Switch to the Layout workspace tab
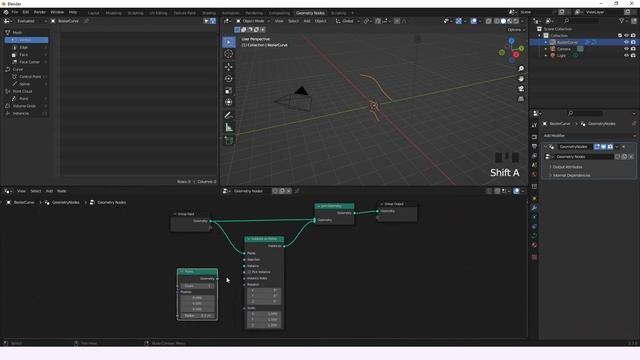The width and height of the screenshot is (640, 360). [93, 13]
